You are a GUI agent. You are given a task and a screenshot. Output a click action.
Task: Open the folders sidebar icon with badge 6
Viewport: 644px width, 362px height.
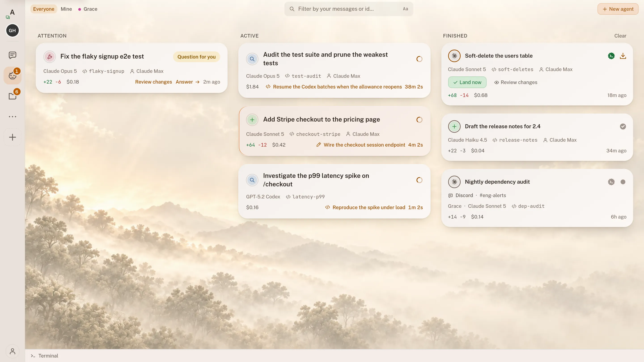[x=12, y=96]
